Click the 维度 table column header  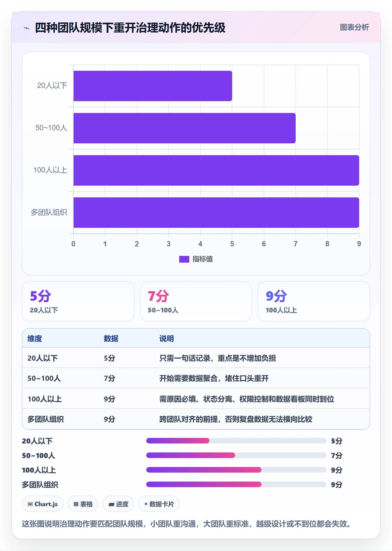[35, 338]
